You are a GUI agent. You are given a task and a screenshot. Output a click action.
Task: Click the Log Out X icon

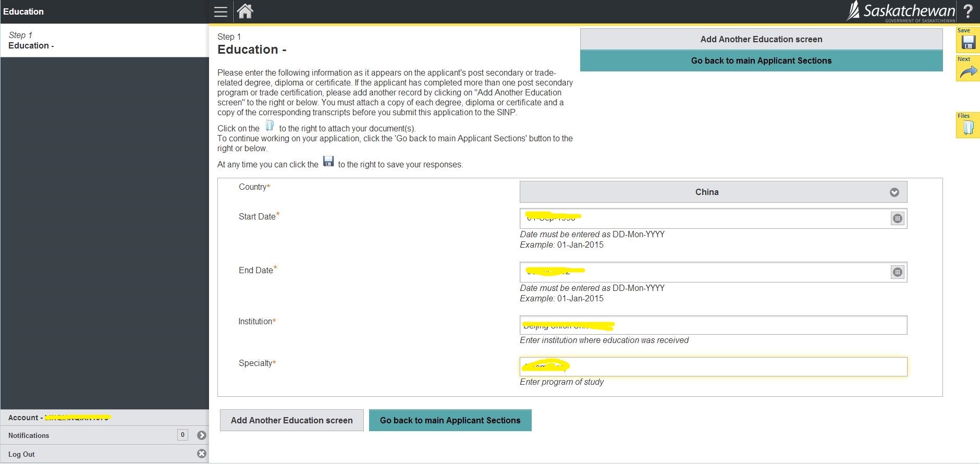202,454
